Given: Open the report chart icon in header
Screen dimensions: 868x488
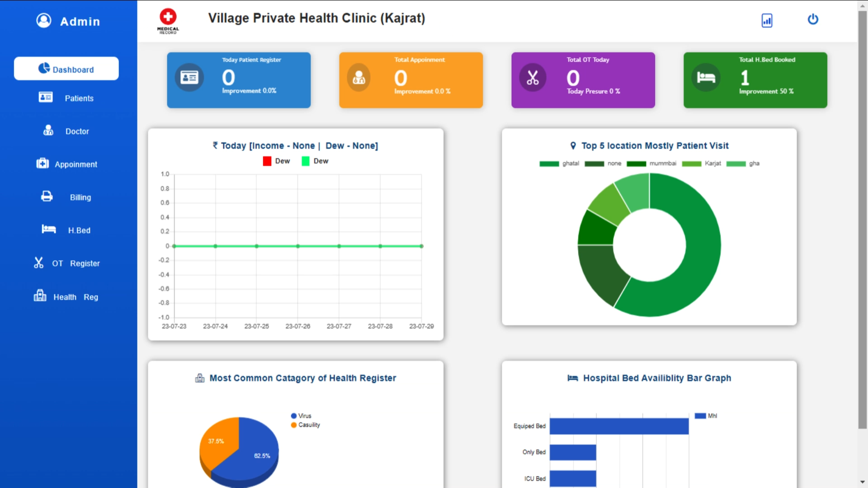Looking at the screenshot, I should pyautogui.click(x=767, y=20).
